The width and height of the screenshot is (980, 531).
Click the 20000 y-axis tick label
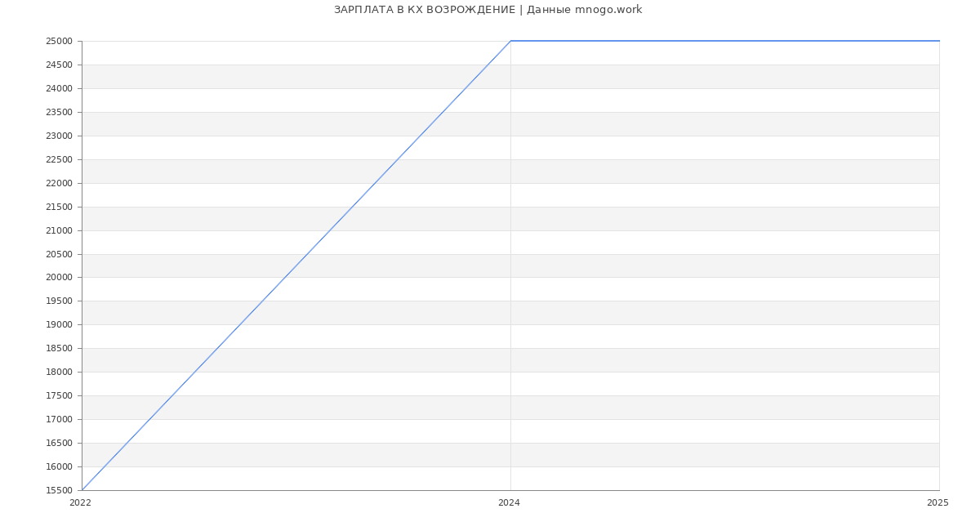click(59, 278)
